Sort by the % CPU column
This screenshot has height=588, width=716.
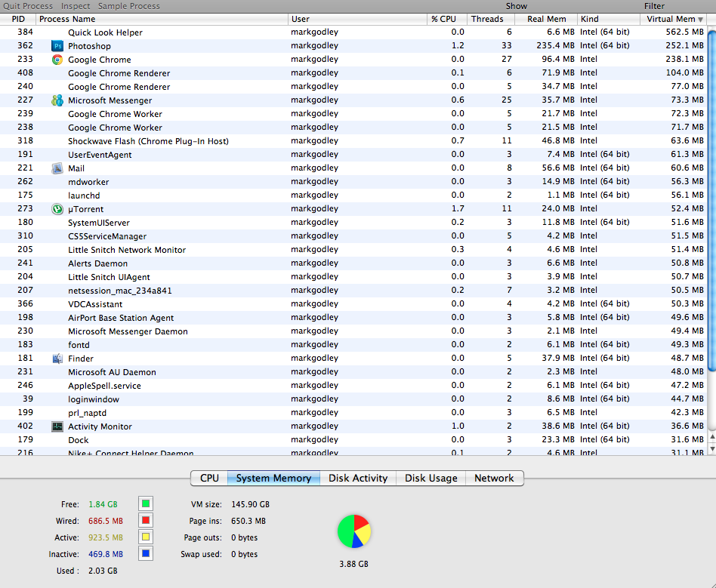447,19
